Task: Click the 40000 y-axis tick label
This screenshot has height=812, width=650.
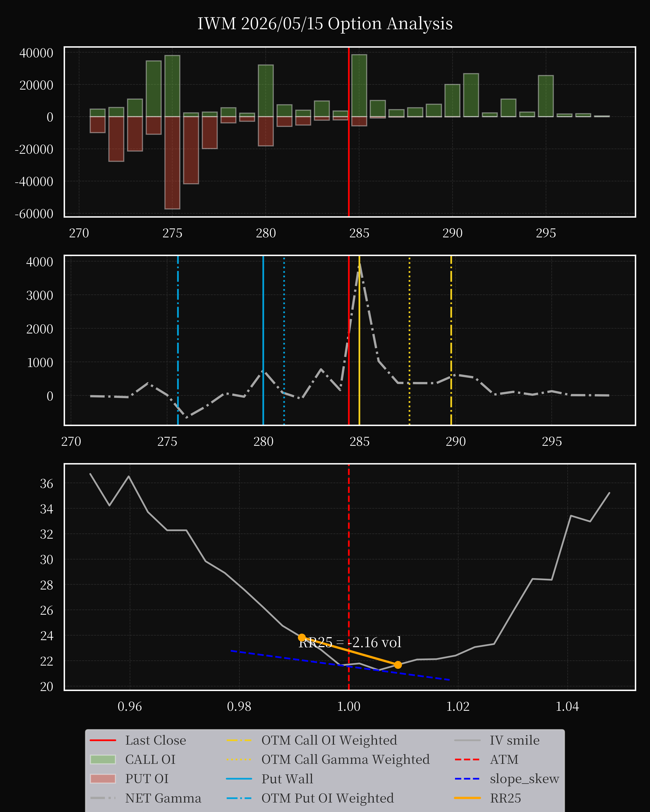Action: coord(36,53)
